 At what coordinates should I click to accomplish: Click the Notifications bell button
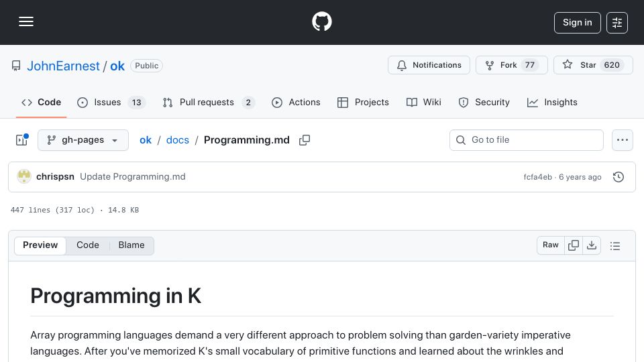pyautogui.click(x=429, y=65)
